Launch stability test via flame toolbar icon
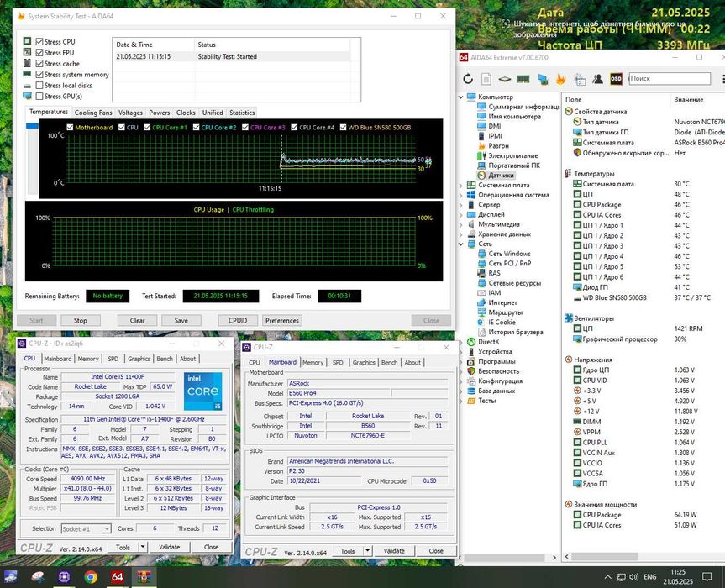Screen dimensions: 725x588 (x=560, y=79)
